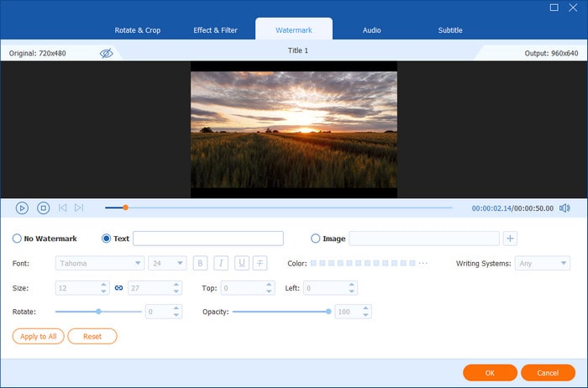Open the Writing Systems dropdown

(x=542, y=263)
